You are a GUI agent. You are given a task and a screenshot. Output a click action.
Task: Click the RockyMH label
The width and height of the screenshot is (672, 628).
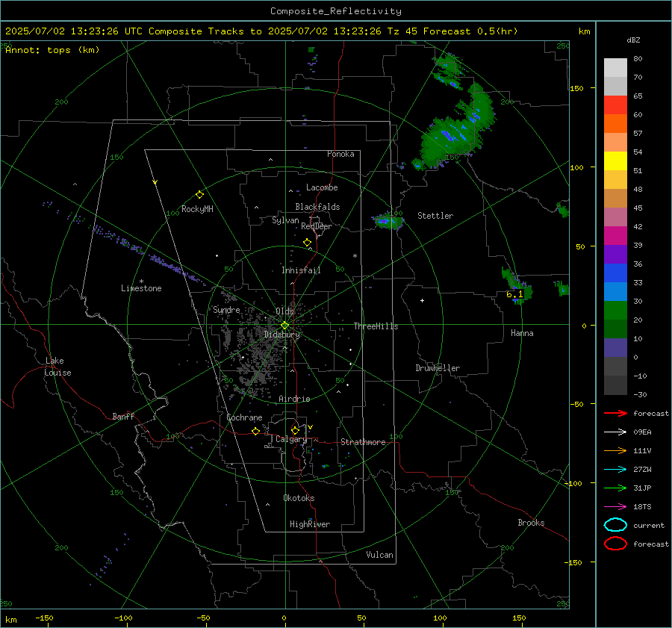pos(197,209)
